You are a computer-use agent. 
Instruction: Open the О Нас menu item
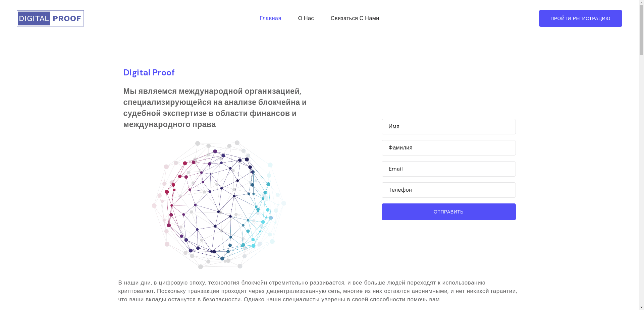click(306, 18)
